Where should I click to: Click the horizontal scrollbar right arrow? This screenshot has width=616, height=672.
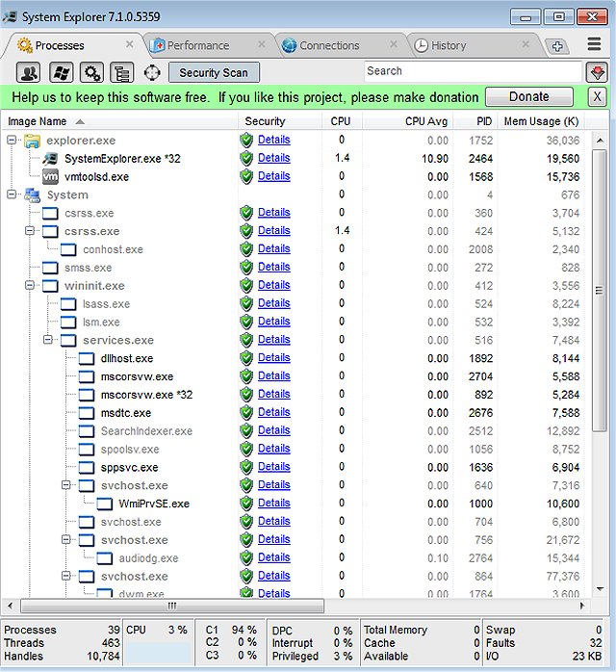582,606
